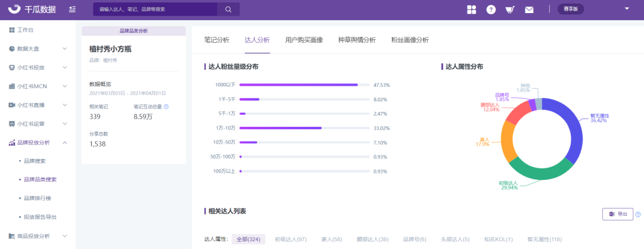The image size is (644, 249).
Task: Click the 1万-10万 purple progress bar
Action: point(280,128)
